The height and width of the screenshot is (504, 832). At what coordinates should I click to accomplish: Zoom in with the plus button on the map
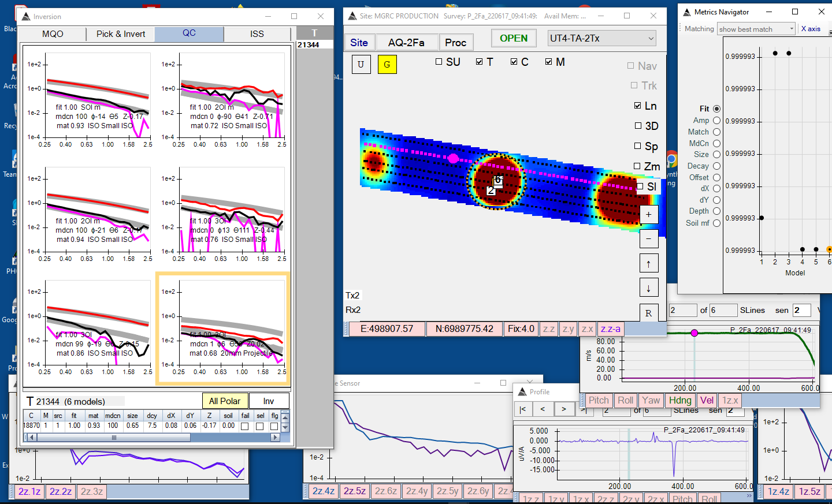[648, 214]
